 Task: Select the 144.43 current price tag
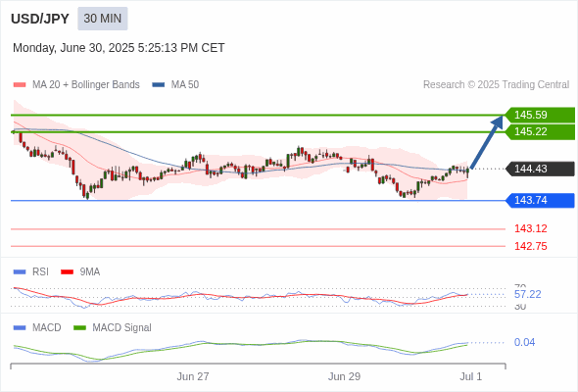[x=540, y=169]
